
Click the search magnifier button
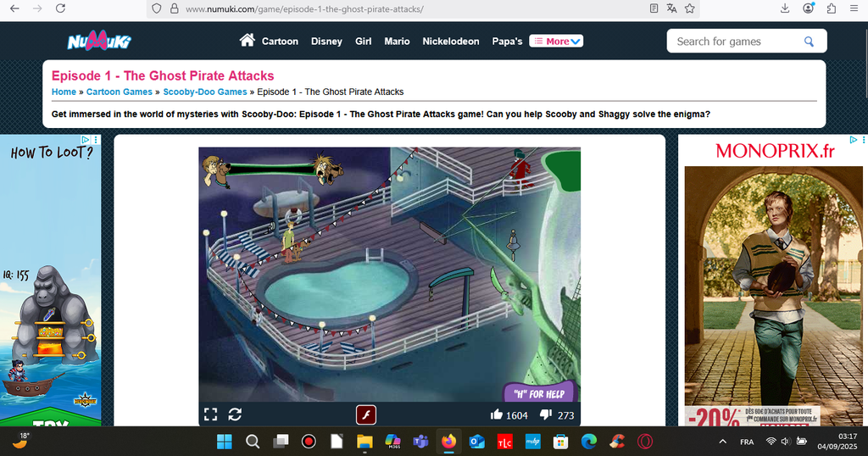click(809, 42)
